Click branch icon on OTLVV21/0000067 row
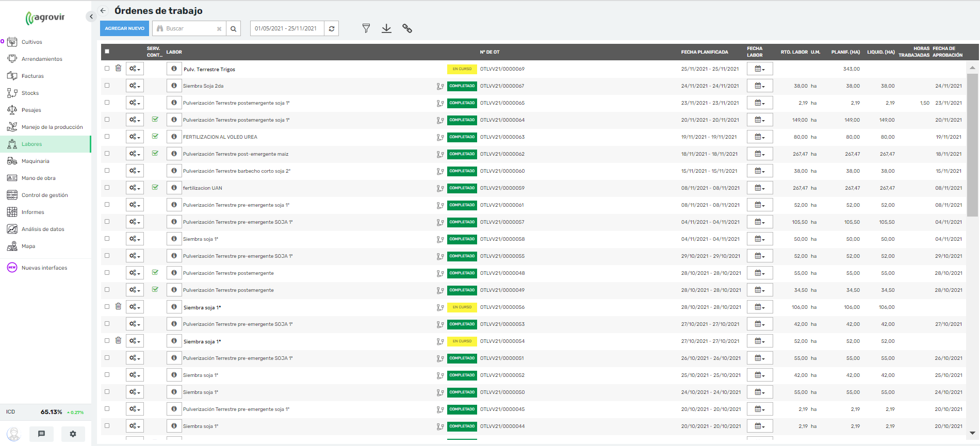This screenshot has width=980, height=446. 440,87
